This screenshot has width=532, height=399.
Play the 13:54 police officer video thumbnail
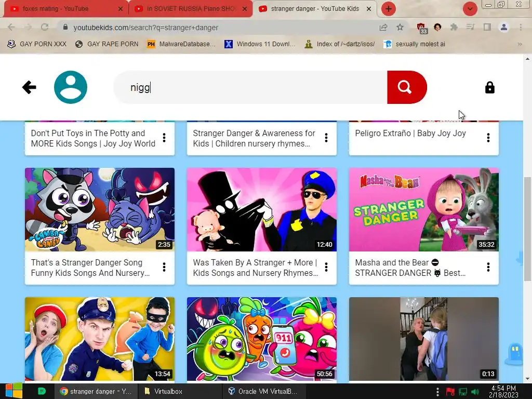[100, 339]
